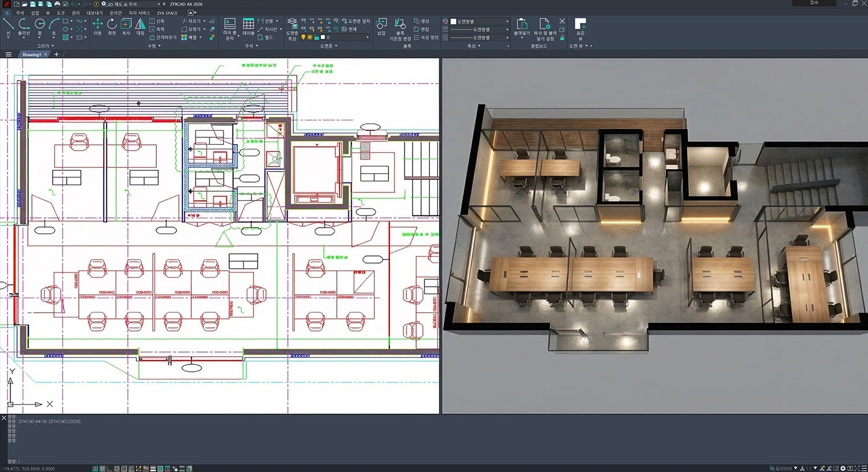The image size is (868, 472).
Task: Click the 접속 login button
Action: (814, 3)
